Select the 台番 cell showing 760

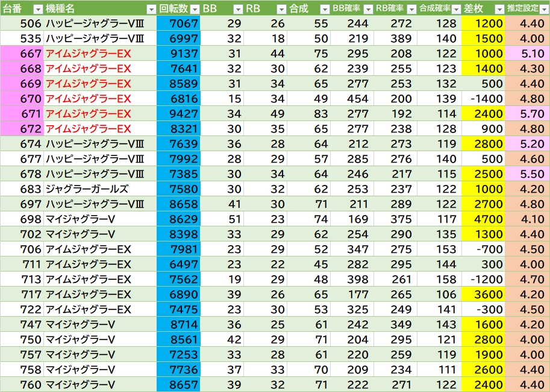22,385
